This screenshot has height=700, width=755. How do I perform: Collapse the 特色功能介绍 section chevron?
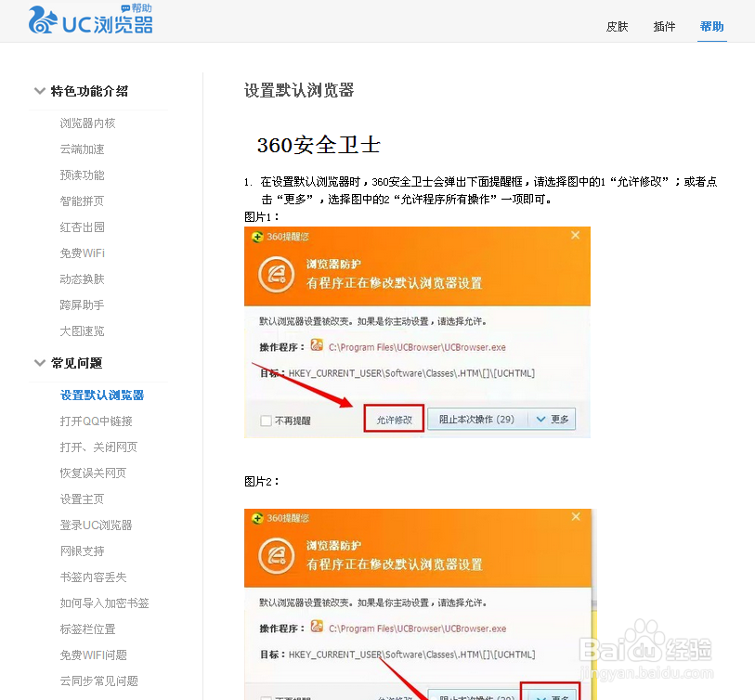point(40,90)
